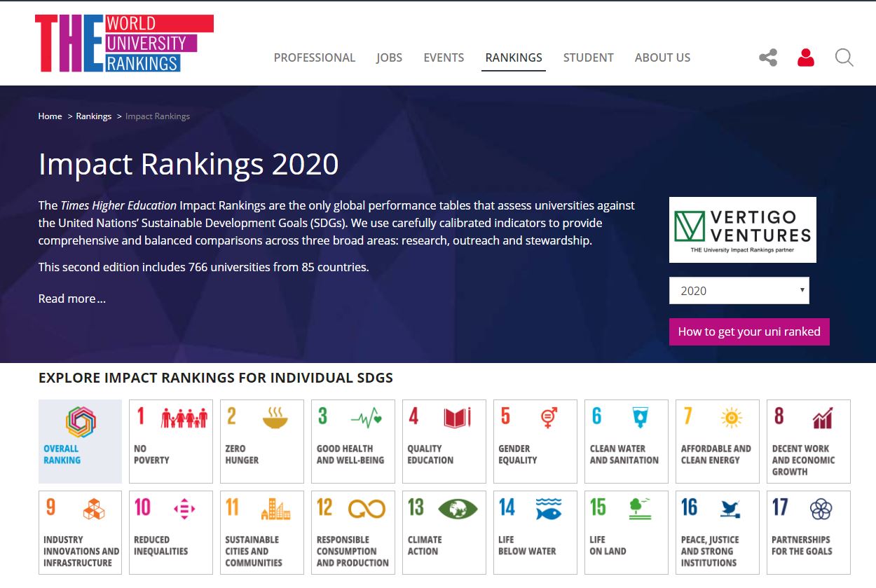This screenshot has width=876, height=588.
Task: Open the Student menu in navigation
Action: tap(588, 57)
